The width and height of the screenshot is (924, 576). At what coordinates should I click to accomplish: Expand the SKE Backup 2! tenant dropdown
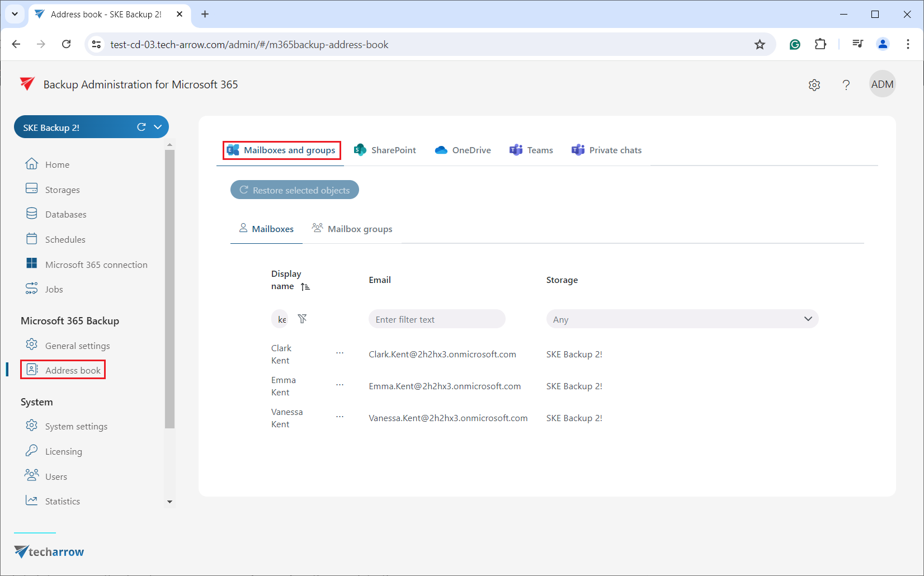tap(158, 127)
